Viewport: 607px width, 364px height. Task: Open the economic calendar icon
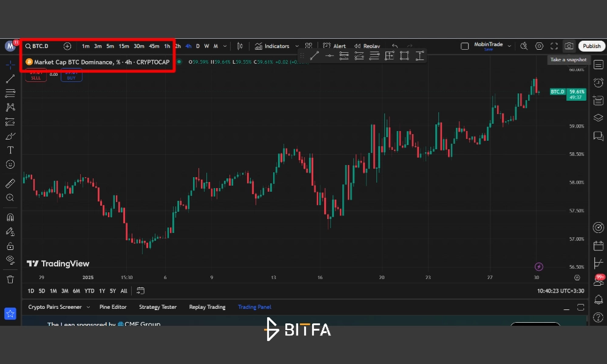[598, 246]
